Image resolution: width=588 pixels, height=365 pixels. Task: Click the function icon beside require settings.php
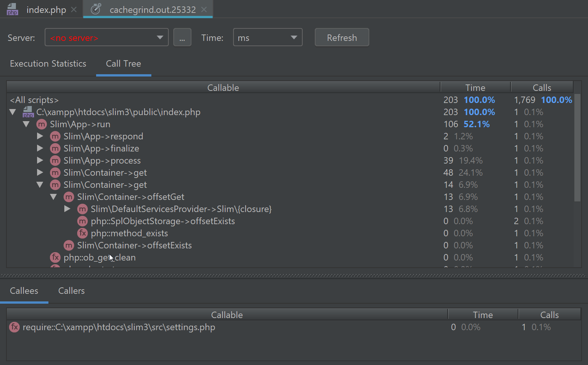tap(14, 327)
